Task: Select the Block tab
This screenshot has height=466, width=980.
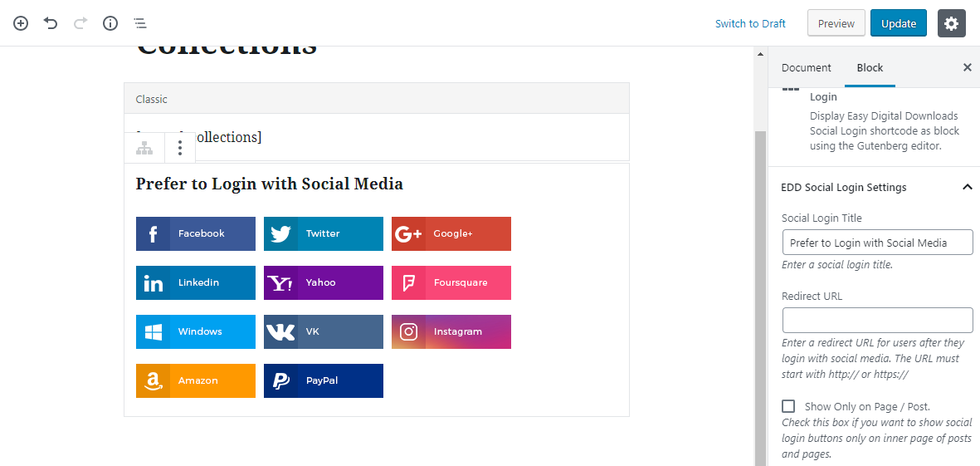Action: tap(870, 68)
